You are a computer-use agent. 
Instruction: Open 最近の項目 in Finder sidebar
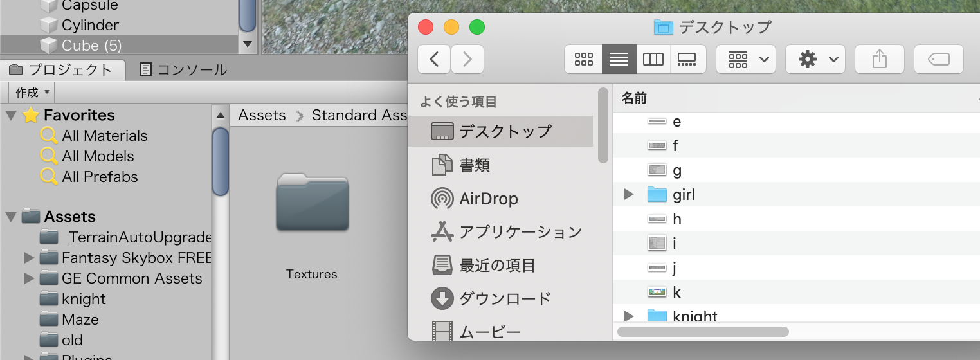point(501,265)
